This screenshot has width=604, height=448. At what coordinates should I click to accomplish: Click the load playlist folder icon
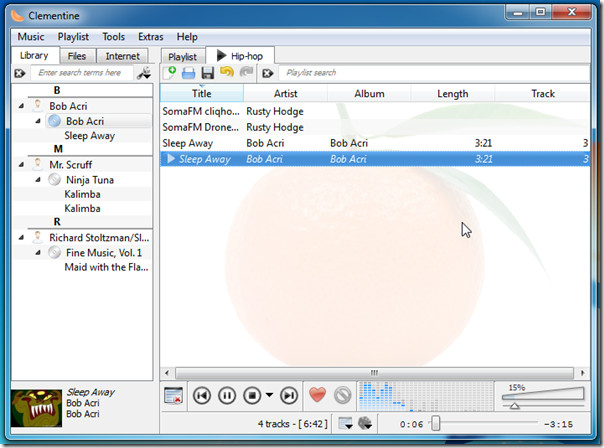coord(189,73)
